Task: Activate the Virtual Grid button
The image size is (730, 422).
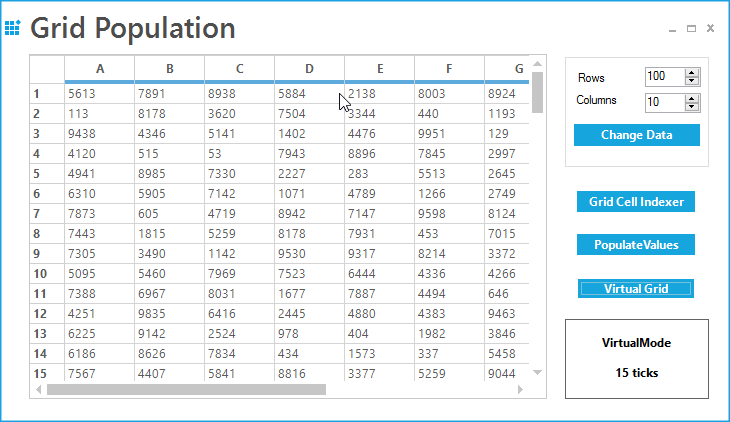Action: coord(635,288)
